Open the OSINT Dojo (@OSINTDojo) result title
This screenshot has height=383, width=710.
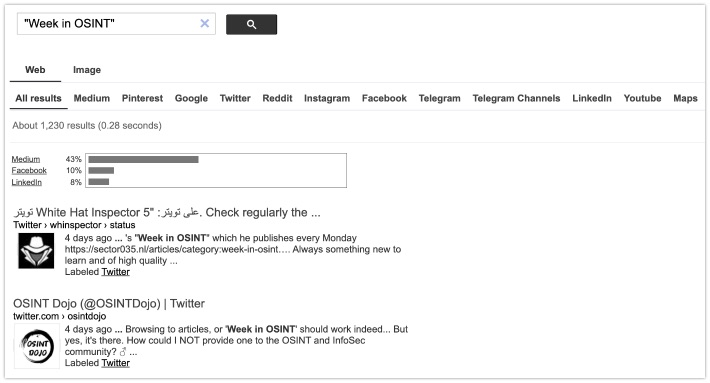[109, 304]
